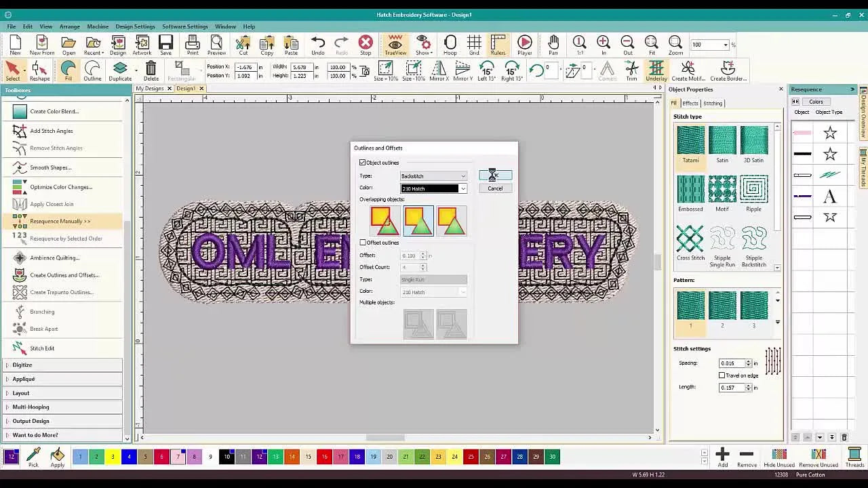Viewport: 868px width, 488px height.
Task: Expand the Output Design toolbox
Action: coord(62,421)
